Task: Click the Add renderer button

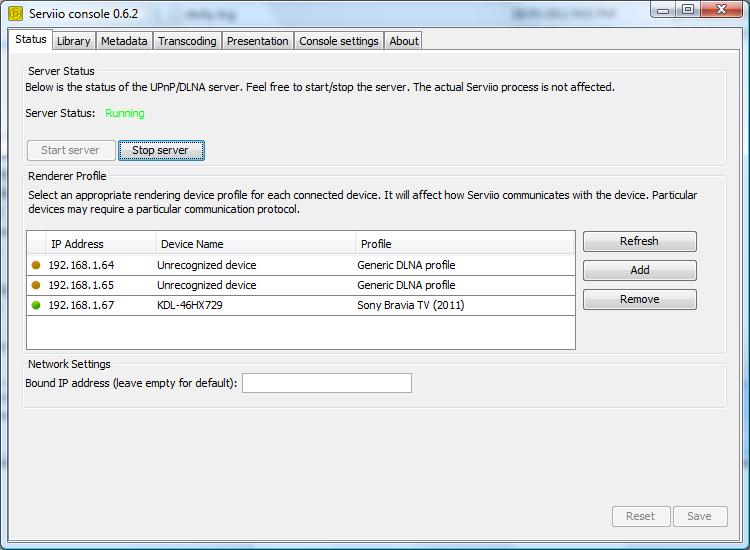Action: [x=639, y=270]
